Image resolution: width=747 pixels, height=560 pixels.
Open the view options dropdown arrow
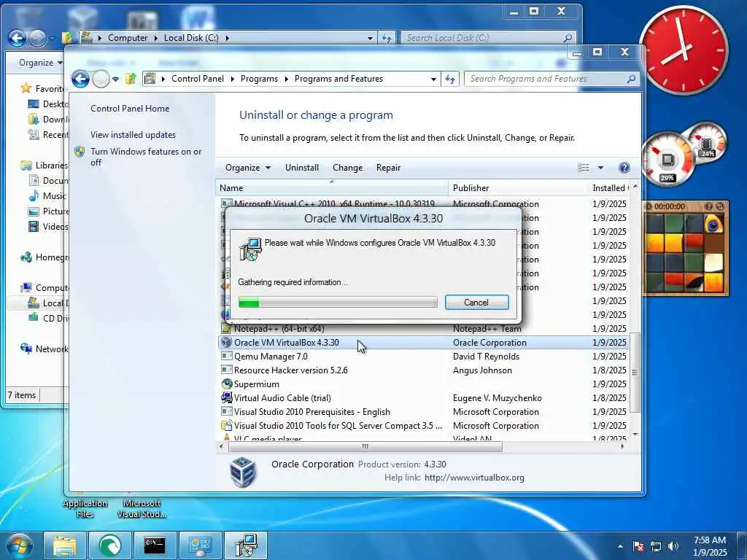pyautogui.click(x=600, y=168)
